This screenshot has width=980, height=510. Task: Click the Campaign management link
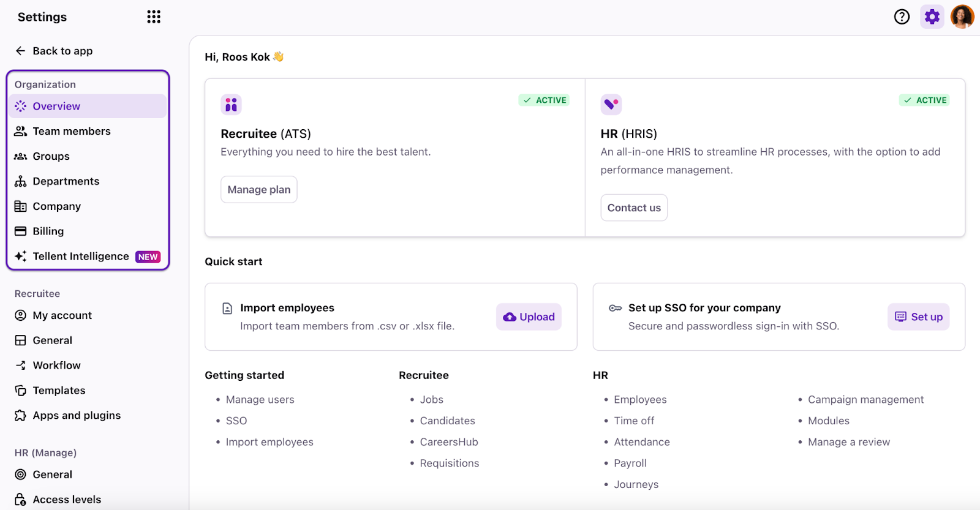[x=865, y=400]
